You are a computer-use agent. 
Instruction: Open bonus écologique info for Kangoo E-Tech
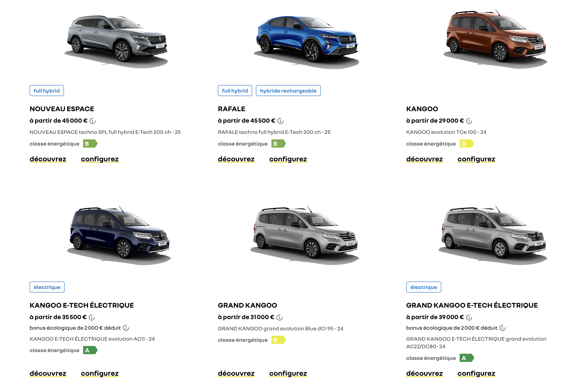126,328
